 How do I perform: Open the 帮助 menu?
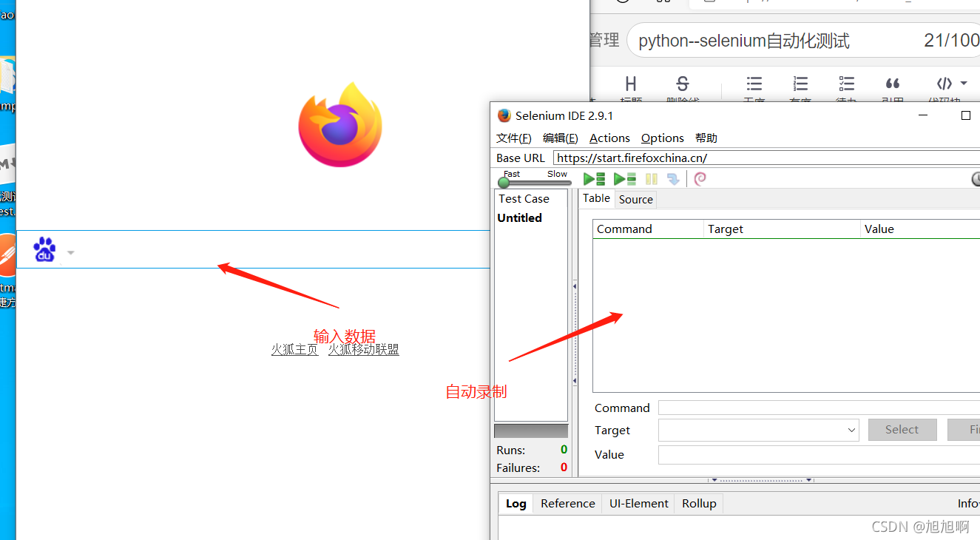[706, 138]
